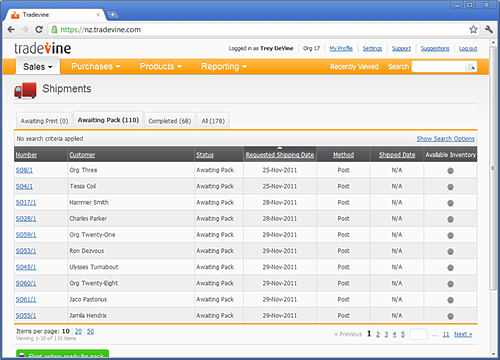Open shipment SO17/1

tap(26, 203)
